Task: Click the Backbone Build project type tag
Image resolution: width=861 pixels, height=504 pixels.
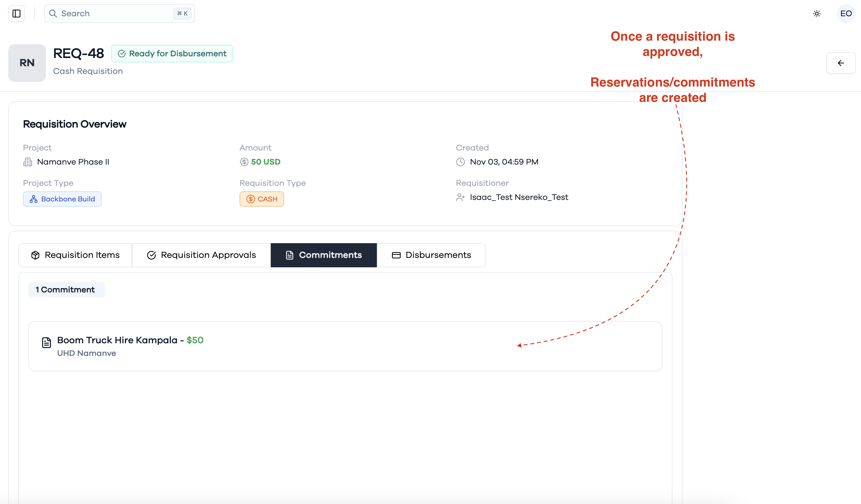Action: (62, 199)
